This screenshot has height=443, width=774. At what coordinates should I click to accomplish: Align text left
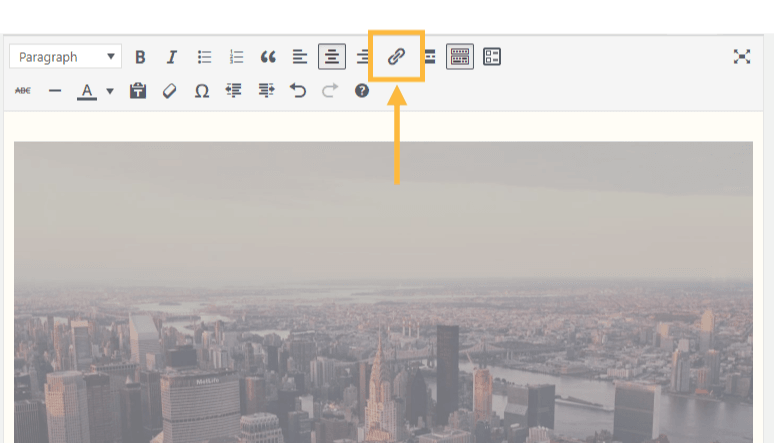[300, 57]
